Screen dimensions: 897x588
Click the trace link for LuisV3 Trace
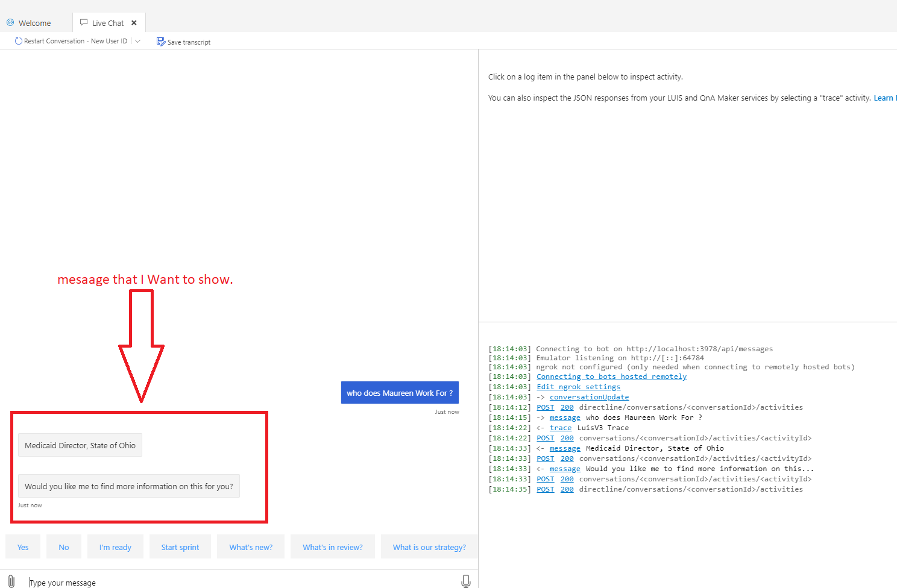tap(560, 427)
